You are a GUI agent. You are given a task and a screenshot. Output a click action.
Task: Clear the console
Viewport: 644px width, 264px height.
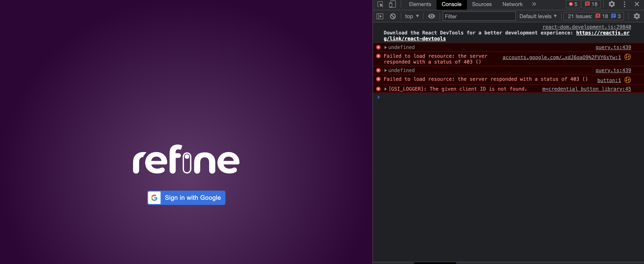393,16
